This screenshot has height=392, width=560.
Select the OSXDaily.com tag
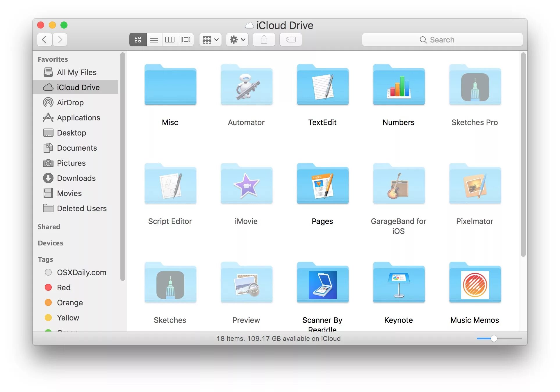(x=76, y=272)
